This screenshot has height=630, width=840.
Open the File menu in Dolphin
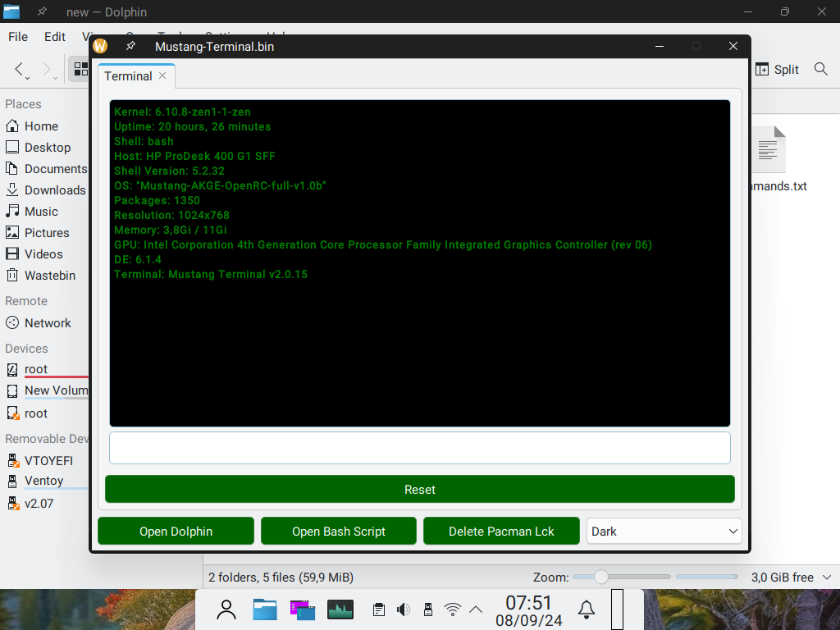point(18,36)
